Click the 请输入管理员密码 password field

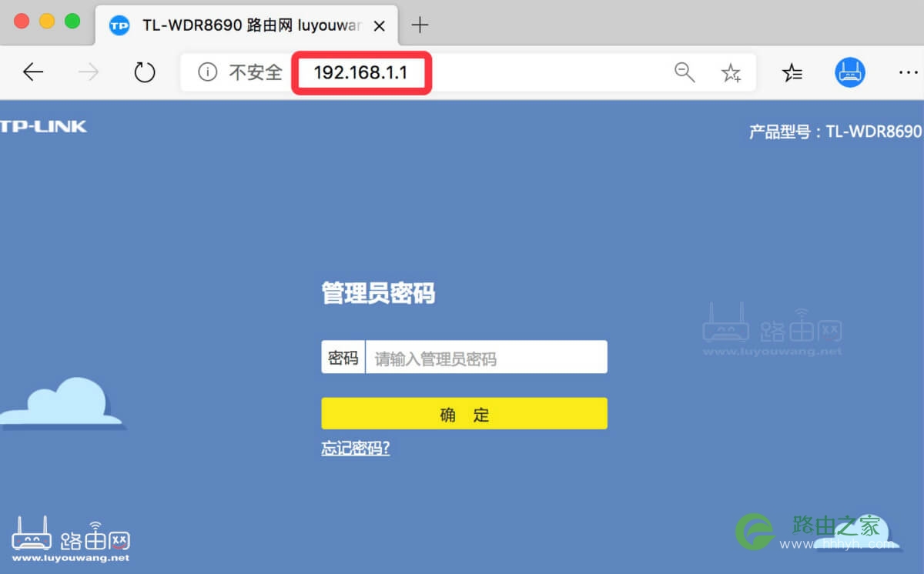point(487,356)
